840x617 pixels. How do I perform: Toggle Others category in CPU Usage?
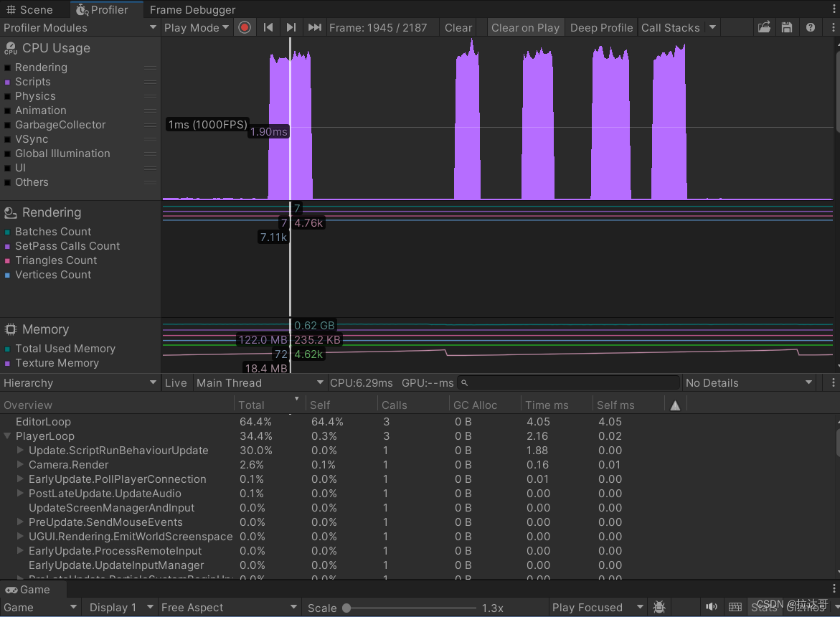pyautogui.click(x=7, y=183)
